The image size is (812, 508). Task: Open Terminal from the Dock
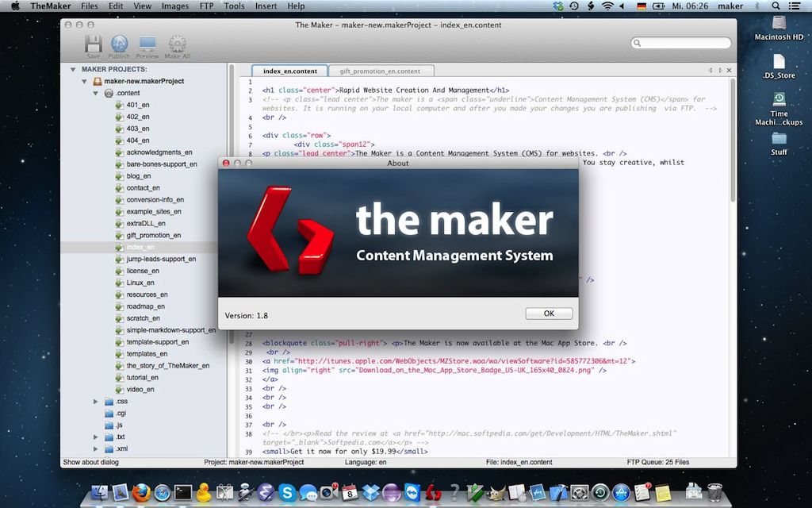[x=183, y=492]
